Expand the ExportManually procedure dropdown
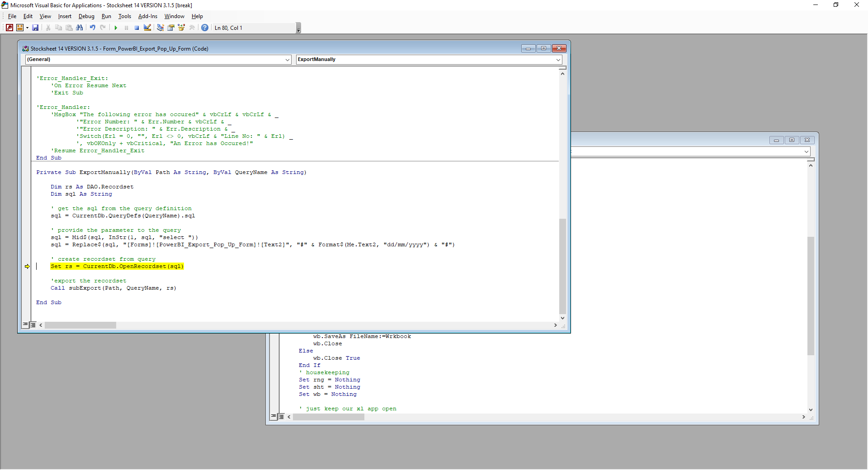 tap(558, 60)
